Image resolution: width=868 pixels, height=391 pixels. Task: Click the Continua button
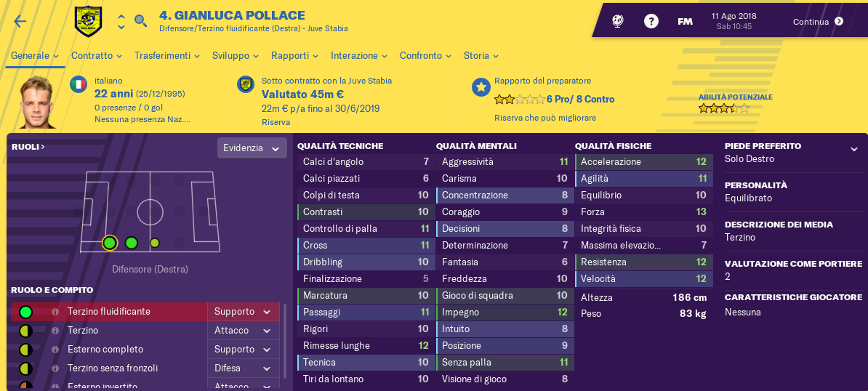818,22
